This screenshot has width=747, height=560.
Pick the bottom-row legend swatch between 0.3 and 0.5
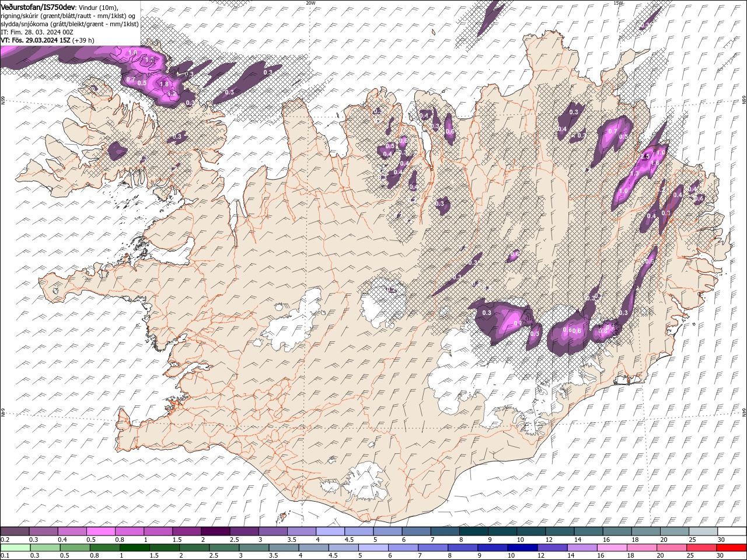pyautogui.click(x=45, y=547)
